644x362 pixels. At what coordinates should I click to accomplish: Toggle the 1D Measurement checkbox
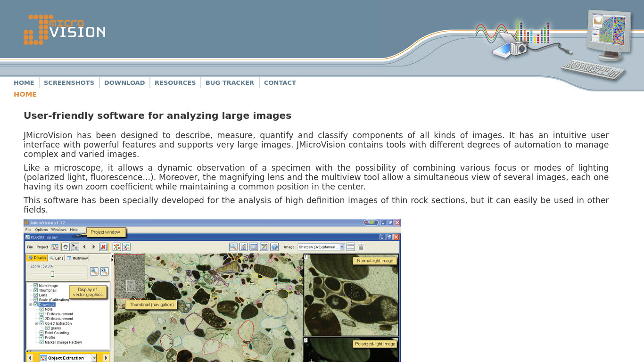[x=41, y=314]
